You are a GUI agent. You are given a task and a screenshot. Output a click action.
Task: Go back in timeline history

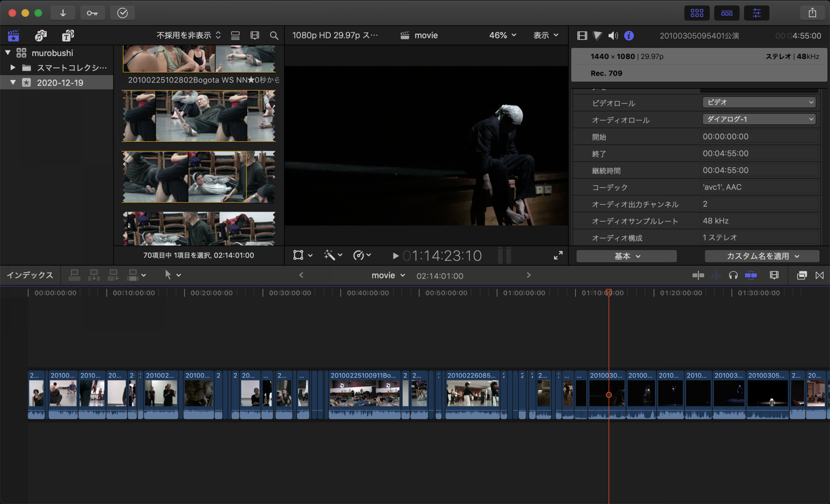coord(301,275)
